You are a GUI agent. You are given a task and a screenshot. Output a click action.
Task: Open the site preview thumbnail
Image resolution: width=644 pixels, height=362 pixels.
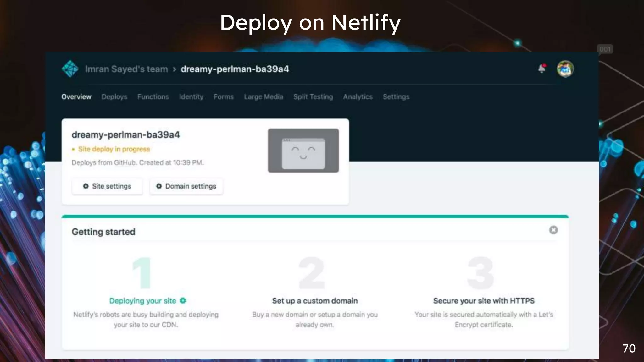coord(303,151)
